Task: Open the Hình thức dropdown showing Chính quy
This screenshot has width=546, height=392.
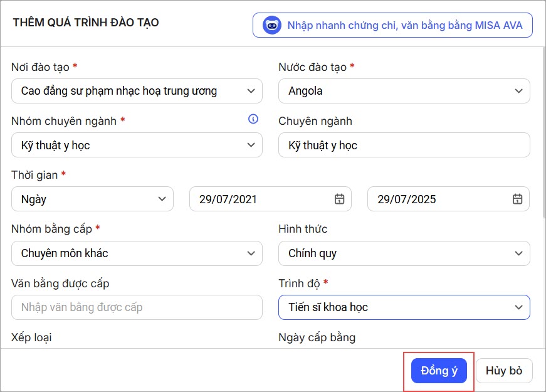Action: 404,253
